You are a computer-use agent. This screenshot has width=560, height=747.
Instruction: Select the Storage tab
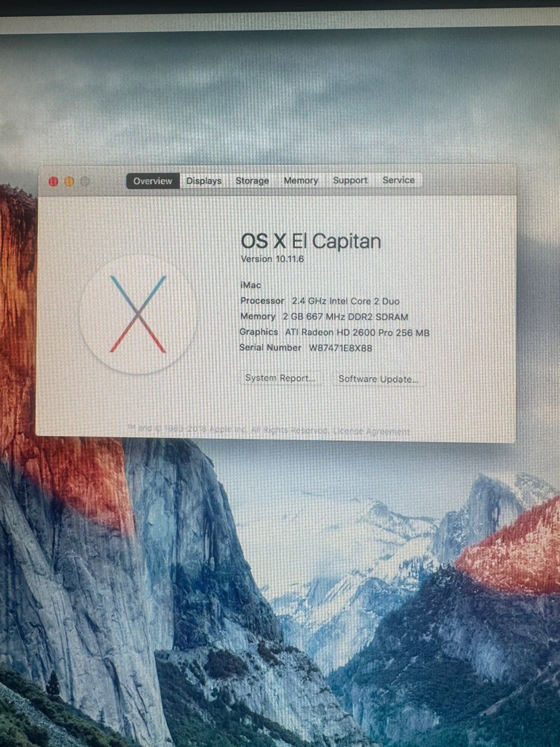pos(252,181)
